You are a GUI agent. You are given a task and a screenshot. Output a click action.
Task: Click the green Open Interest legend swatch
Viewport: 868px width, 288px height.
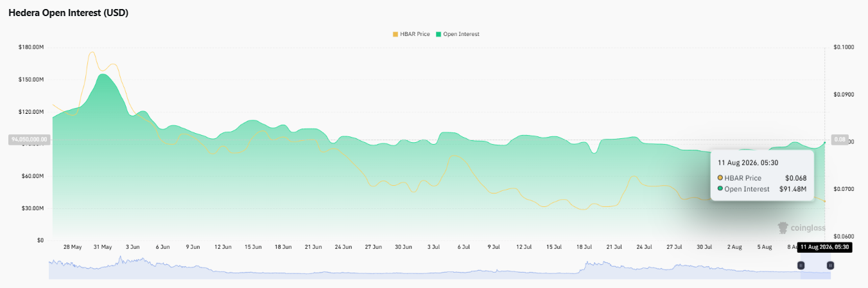[x=438, y=34]
